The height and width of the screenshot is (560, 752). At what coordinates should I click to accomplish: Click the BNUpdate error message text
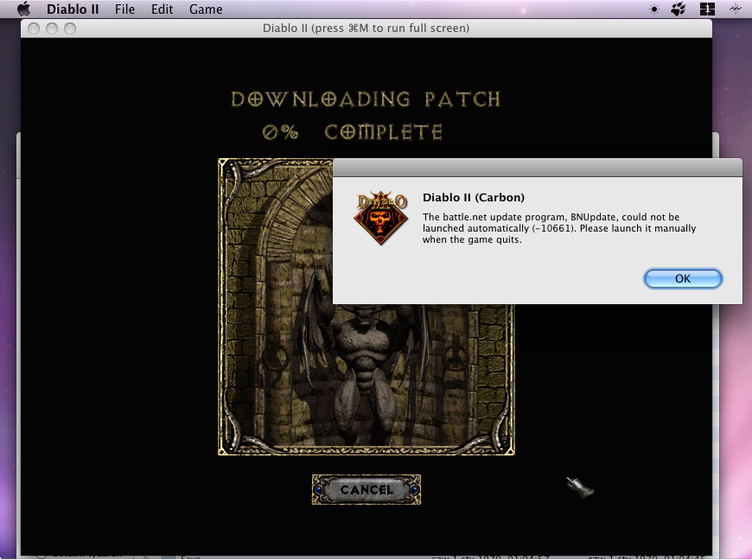tap(558, 228)
